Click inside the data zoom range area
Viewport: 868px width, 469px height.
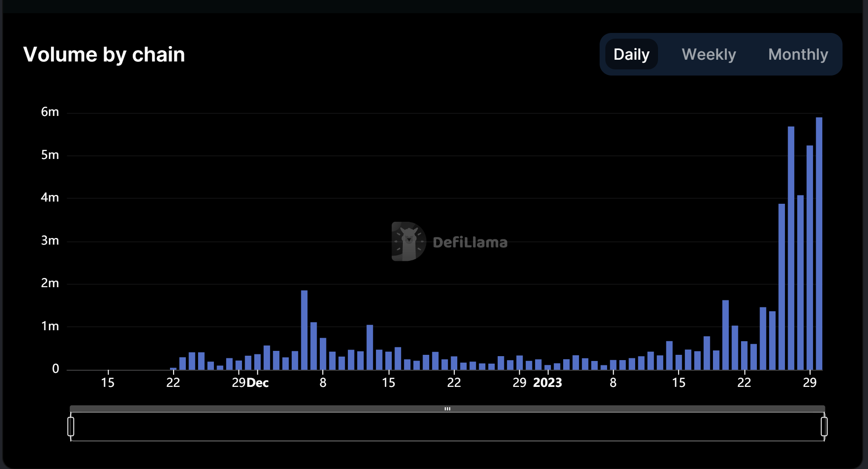pyautogui.click(x=447, y=426)
